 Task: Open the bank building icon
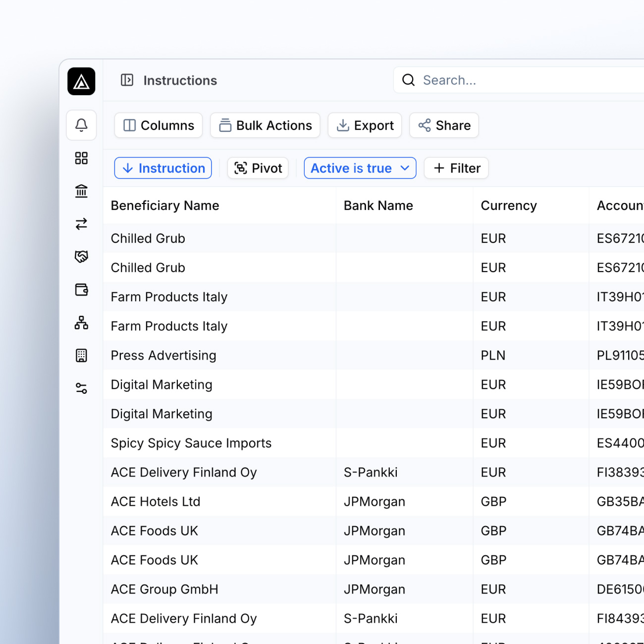pos(81,191)
